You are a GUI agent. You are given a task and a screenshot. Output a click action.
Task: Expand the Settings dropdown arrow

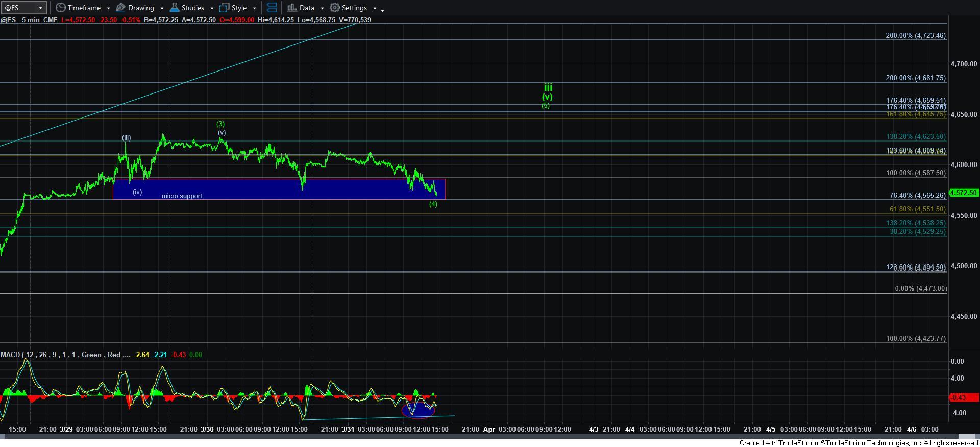coord(375,8)
